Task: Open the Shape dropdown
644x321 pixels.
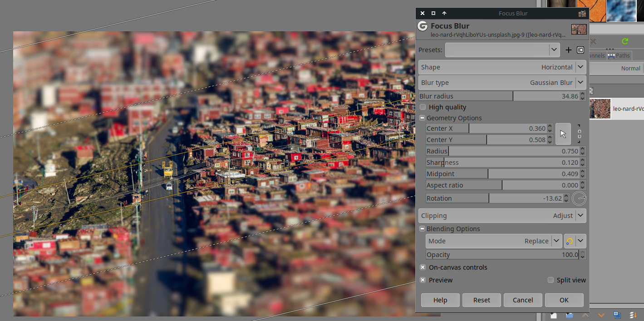Action: (x=502, y=67)
